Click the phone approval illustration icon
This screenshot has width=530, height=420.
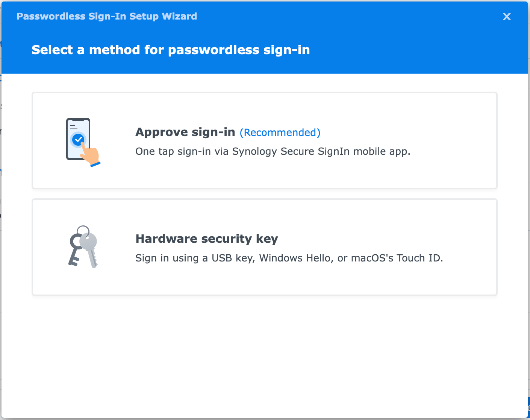(x=83, y=142)
